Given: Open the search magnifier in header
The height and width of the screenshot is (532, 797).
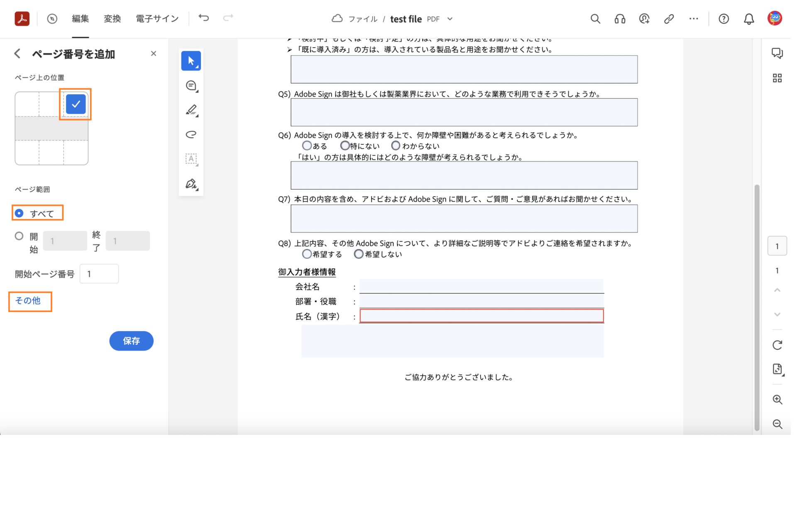Looking at the screenshot, I should [x=595, y=19].
